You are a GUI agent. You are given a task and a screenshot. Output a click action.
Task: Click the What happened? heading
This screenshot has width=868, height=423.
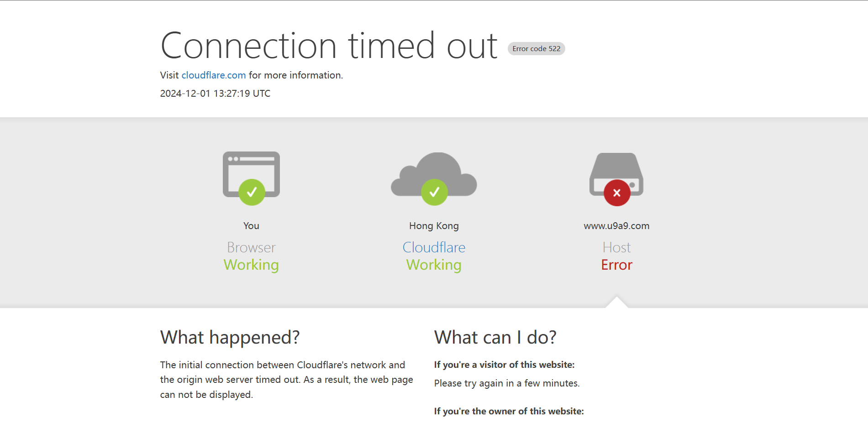click(230, 338)
